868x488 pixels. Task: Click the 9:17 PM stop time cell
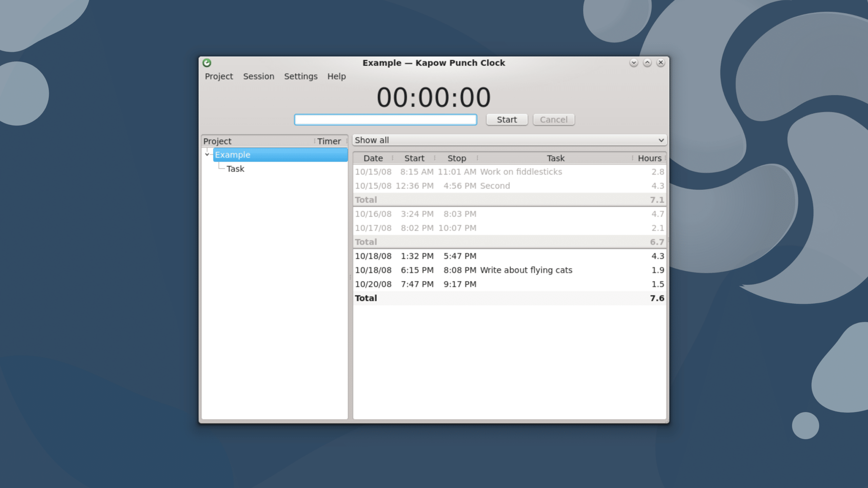click(x=460, y=284)
